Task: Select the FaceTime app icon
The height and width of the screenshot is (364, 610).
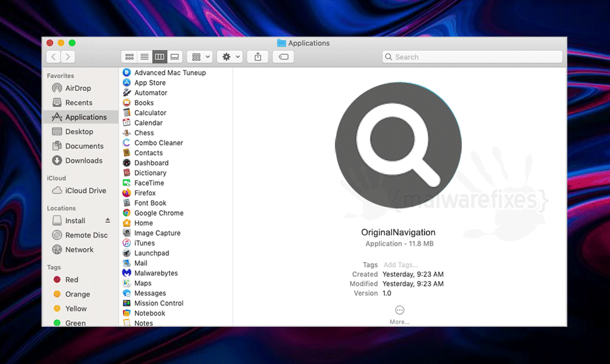Action: click(126, 183)
